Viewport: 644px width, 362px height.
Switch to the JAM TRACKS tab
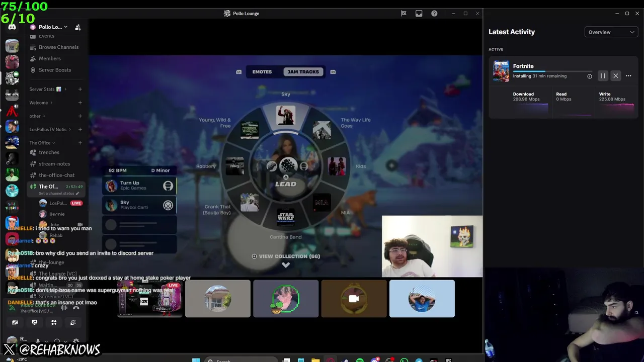303,72
